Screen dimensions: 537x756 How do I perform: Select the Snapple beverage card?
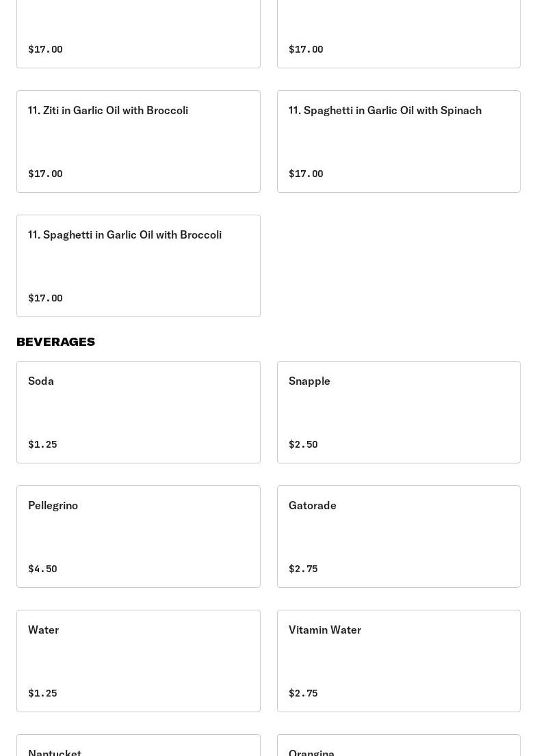(x=398, y=411)
